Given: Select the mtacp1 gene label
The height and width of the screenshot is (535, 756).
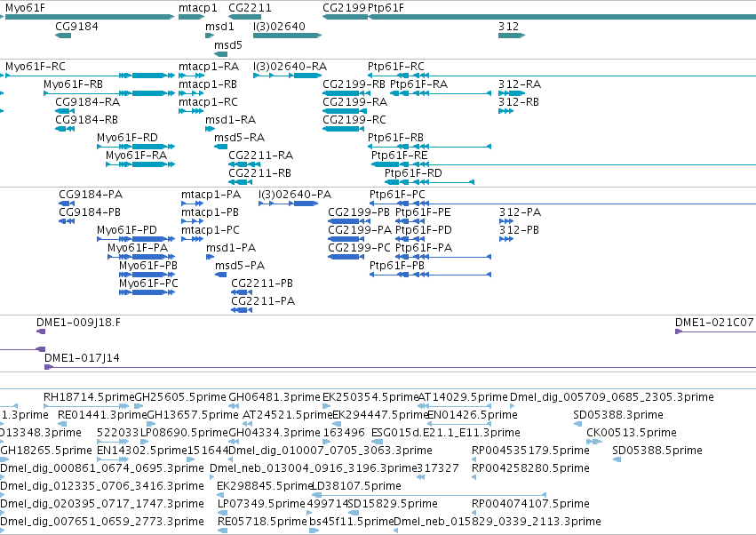Looking at the screenshot, I should [198, 8].
